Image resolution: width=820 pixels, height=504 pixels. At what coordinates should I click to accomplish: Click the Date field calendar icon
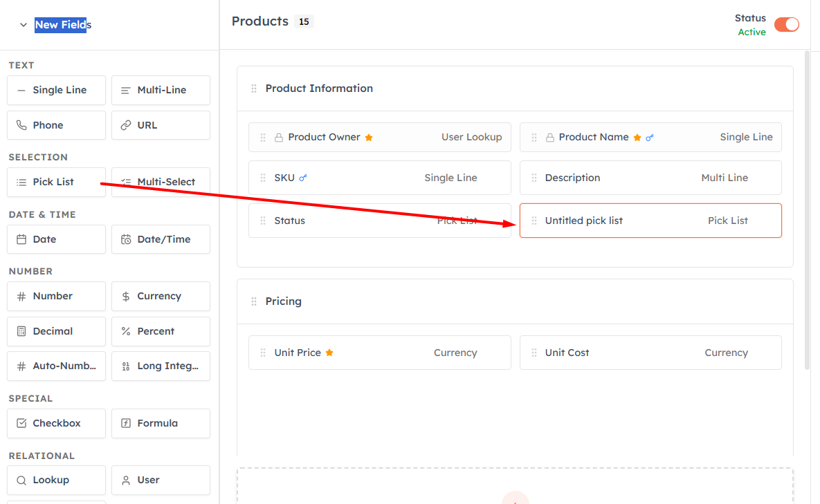(21, 239)
